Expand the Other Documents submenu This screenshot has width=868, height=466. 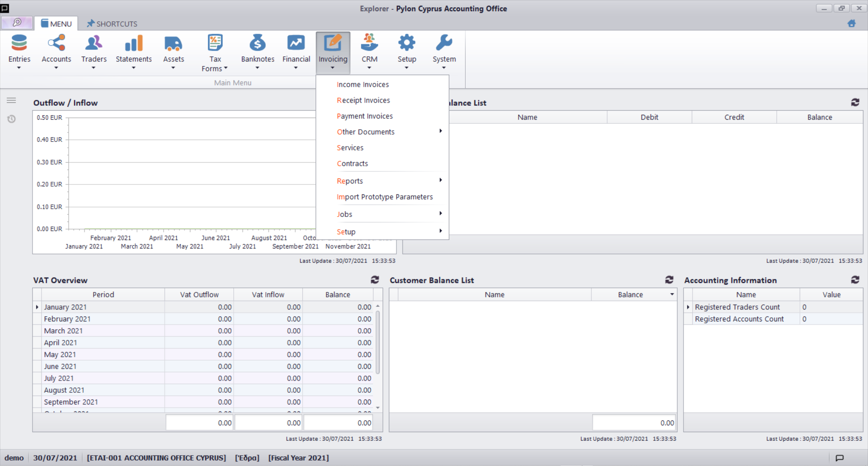click(365, 132)
